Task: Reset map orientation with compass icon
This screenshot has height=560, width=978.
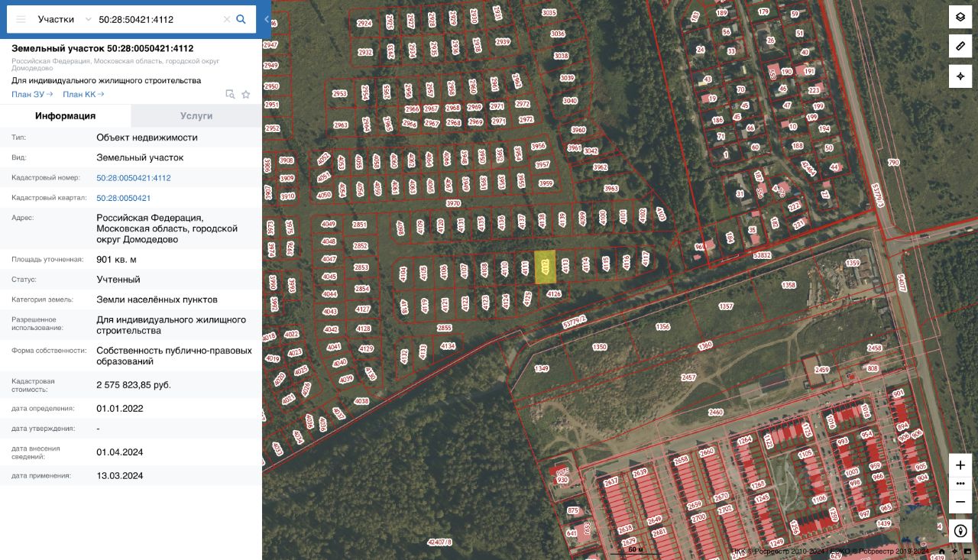Action: click(x=960, y=530)
